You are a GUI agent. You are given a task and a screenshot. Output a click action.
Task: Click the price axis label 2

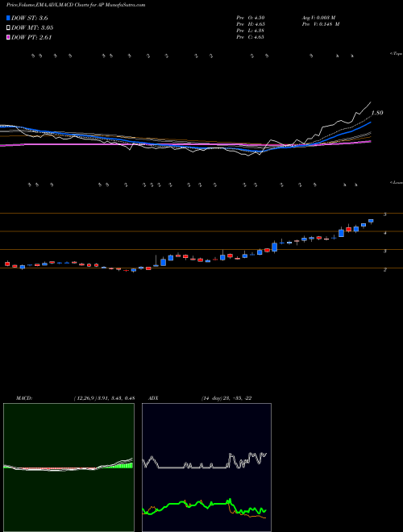point(385,270)
